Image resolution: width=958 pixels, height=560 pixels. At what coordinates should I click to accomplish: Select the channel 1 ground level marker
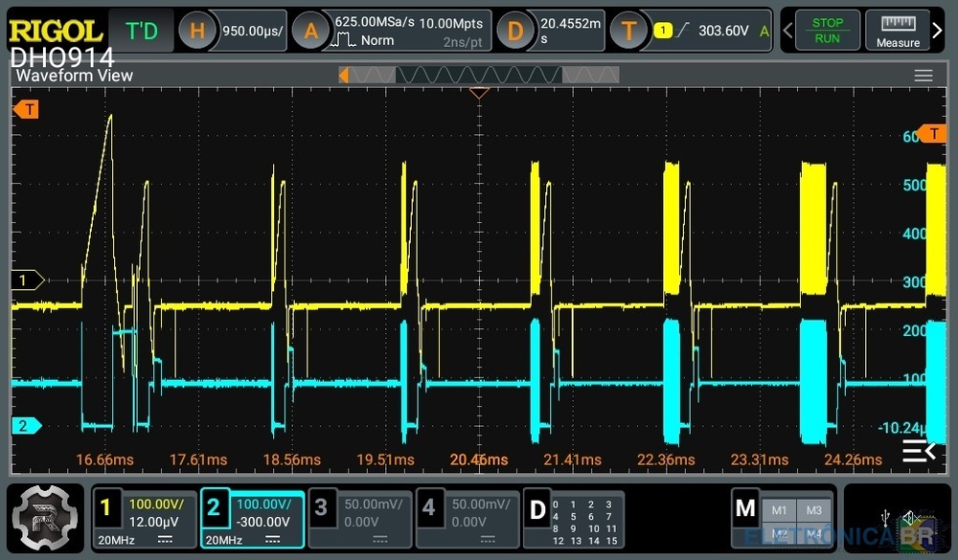27,280
